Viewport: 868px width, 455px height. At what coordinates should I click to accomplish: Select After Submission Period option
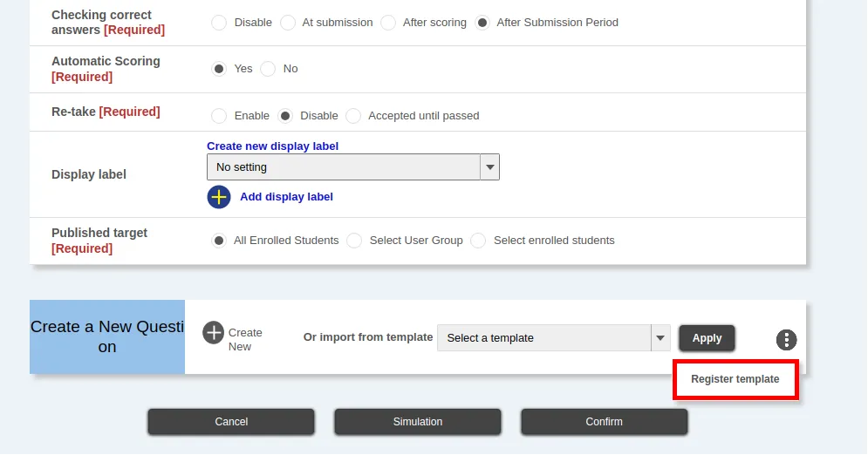coord(482,23)
